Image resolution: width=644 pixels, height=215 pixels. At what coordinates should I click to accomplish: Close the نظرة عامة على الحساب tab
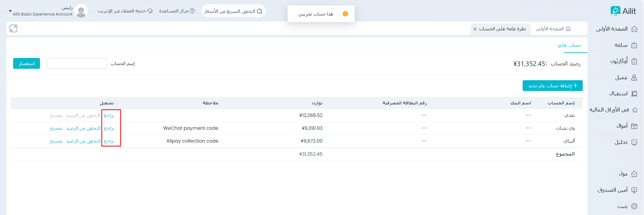tap(475, 29)
